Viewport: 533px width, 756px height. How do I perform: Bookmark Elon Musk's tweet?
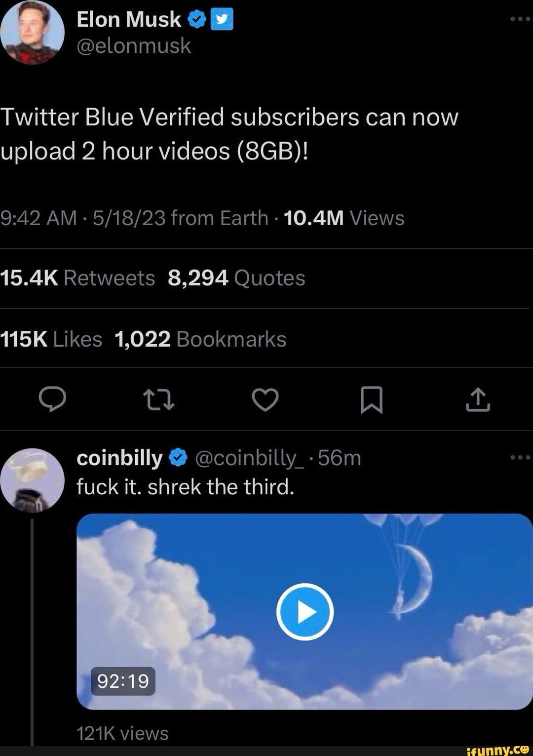(372, 400)
